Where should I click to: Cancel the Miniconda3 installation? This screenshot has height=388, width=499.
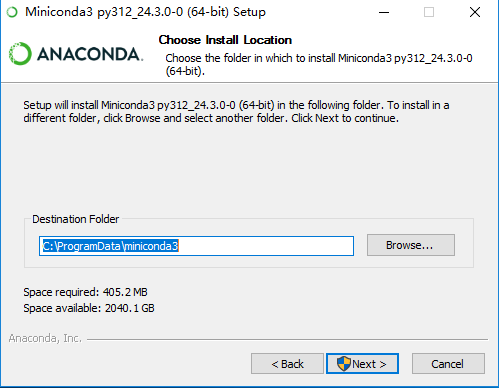coord(448,364)
